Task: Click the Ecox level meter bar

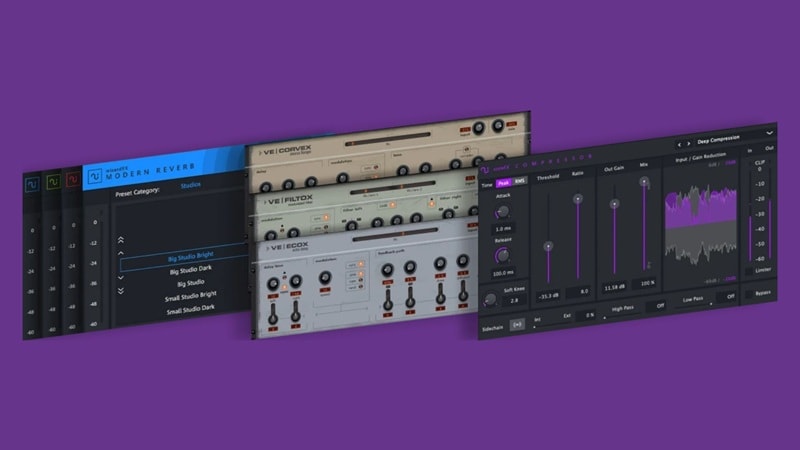Action: pos(395,235)
